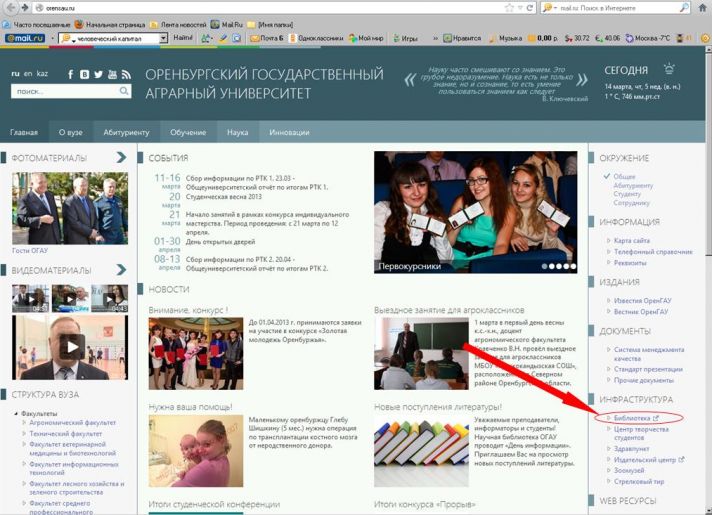The image size is (712, 515).
Task: Open the Инновации menu tab
Action: (289, 132)
